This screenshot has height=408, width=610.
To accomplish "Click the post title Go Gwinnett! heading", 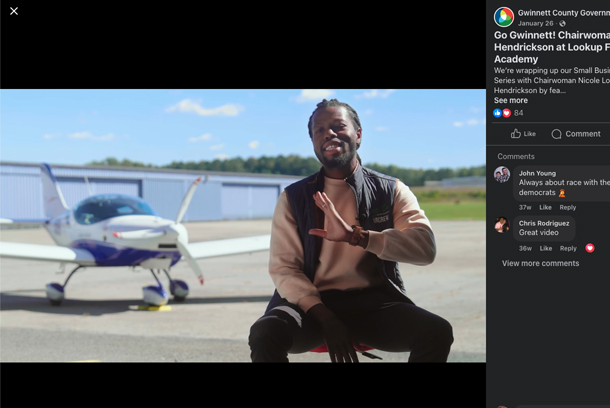I will click(552, 47).
